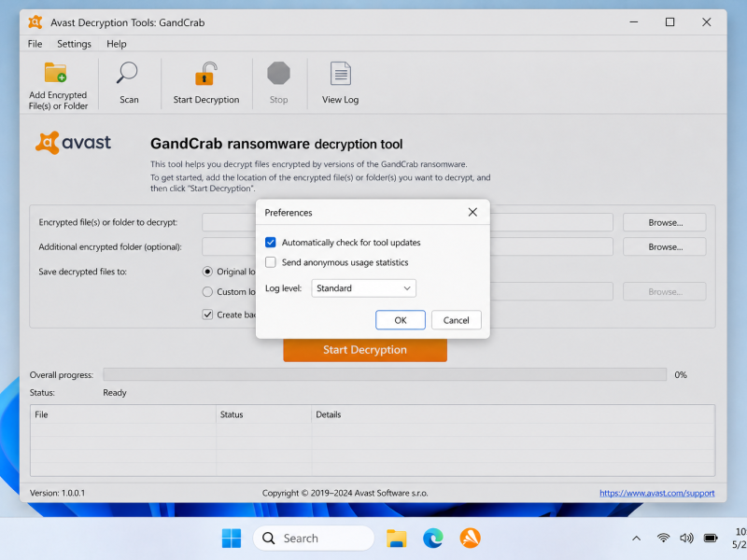Close the Preferences dialog with X
Screen dimensions: 747x560
click(472, 212)
